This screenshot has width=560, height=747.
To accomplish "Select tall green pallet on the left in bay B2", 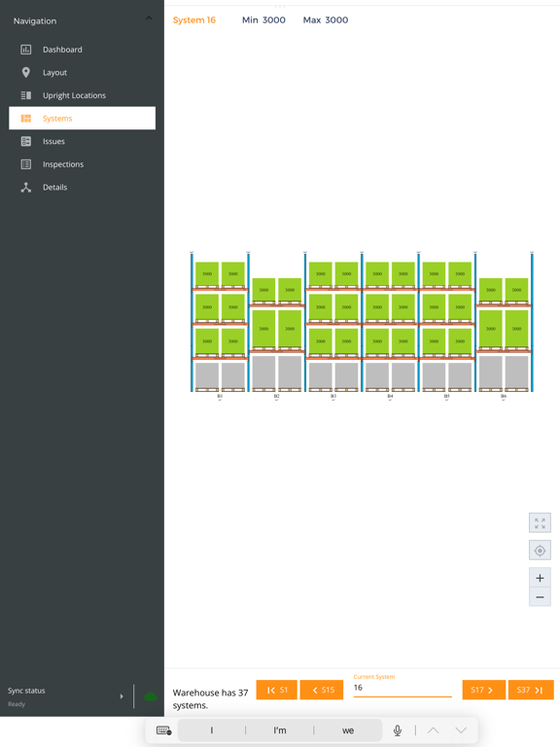I will (x=263, y=329).
